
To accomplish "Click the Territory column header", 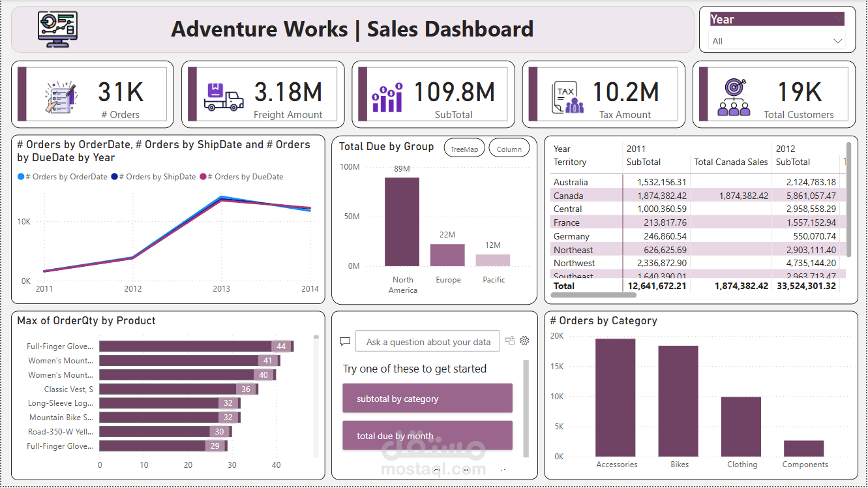I will (570, 162).
